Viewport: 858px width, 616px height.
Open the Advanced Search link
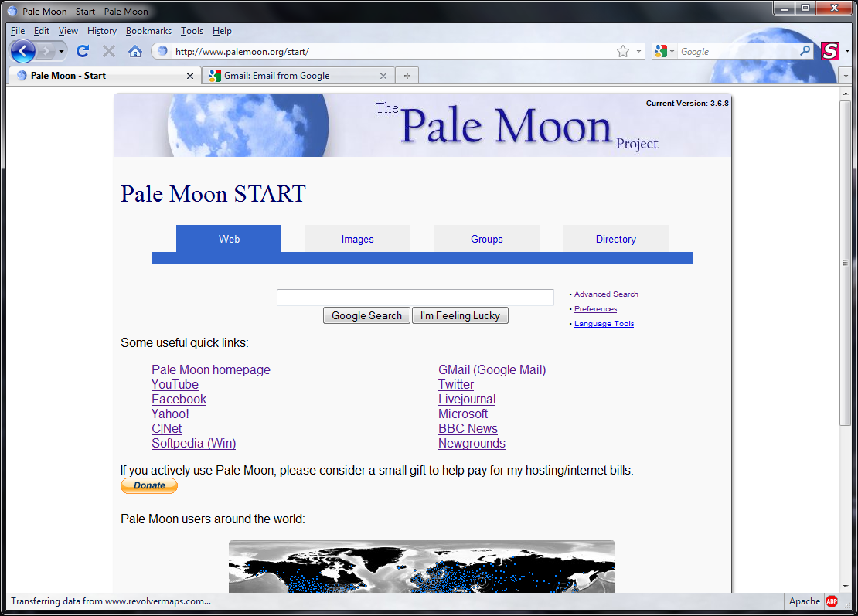tap(606, 294)
